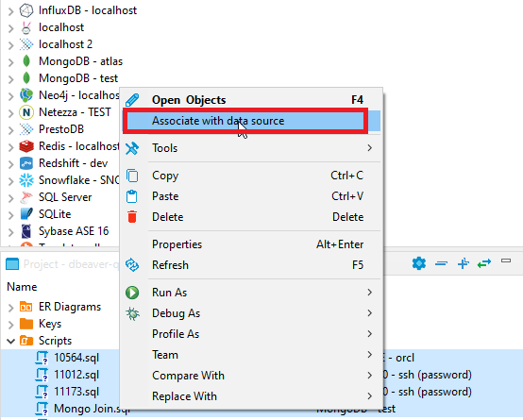Image resolution: width=523 pixels, height=420 pixels.
Task: Select the PrestoDB connection
Action: (61, 128)
